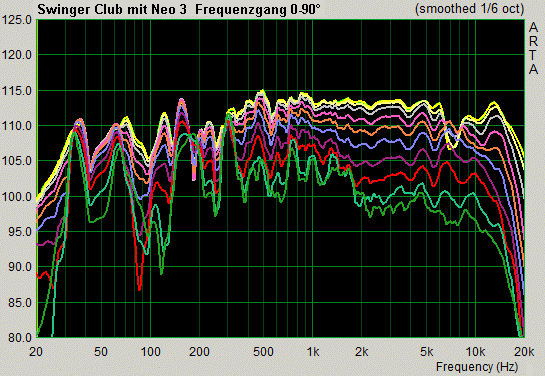This screenshot has height=376, width=545.
Task: Click the yellow curve peak near 500 Hz
Action: (x=262, y=91)
